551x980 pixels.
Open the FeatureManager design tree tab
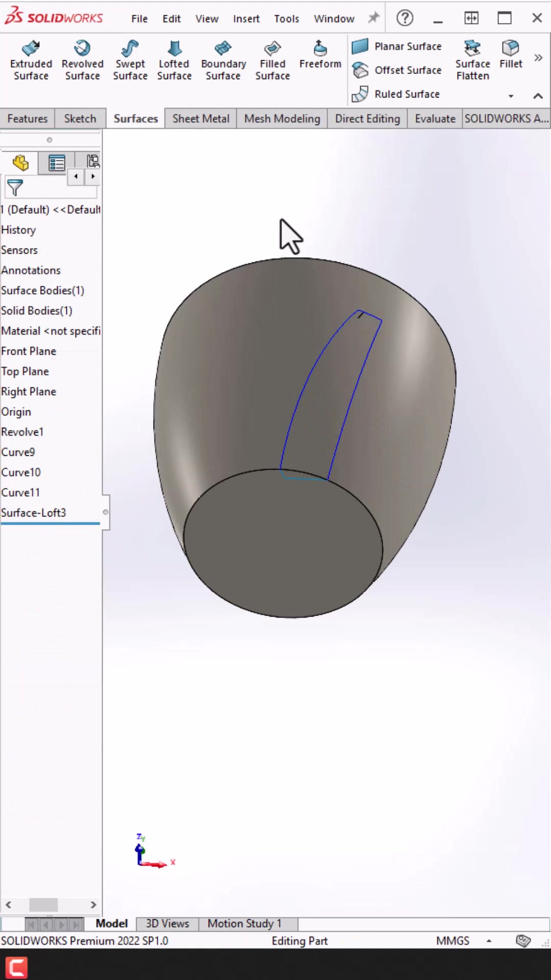click(20, 163)
